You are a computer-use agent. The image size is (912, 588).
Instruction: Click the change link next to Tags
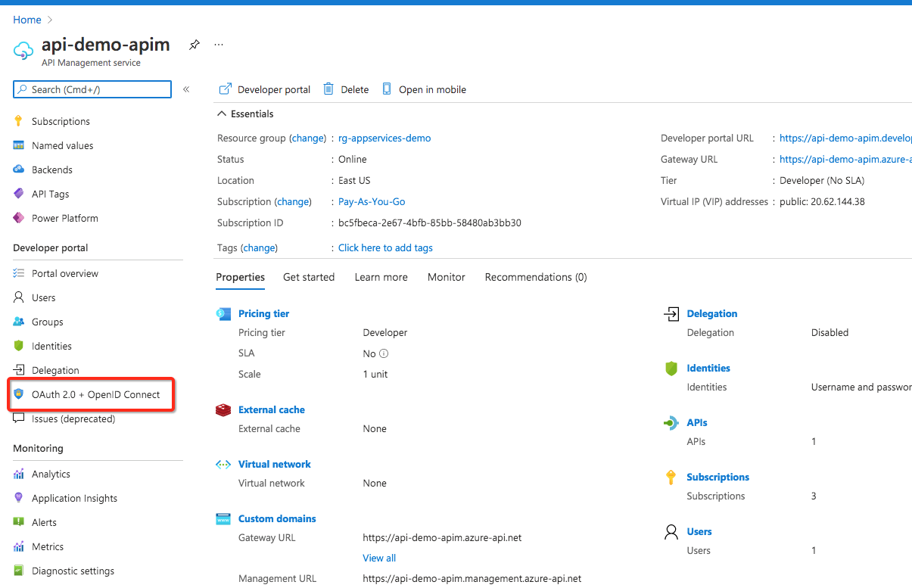click(259, 247)
